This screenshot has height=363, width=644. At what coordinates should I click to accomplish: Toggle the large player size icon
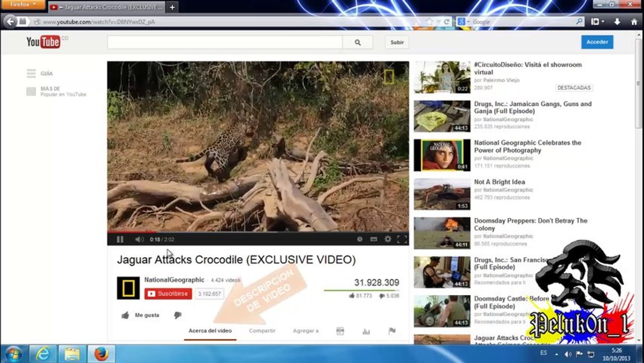click(x=374, y=239)
